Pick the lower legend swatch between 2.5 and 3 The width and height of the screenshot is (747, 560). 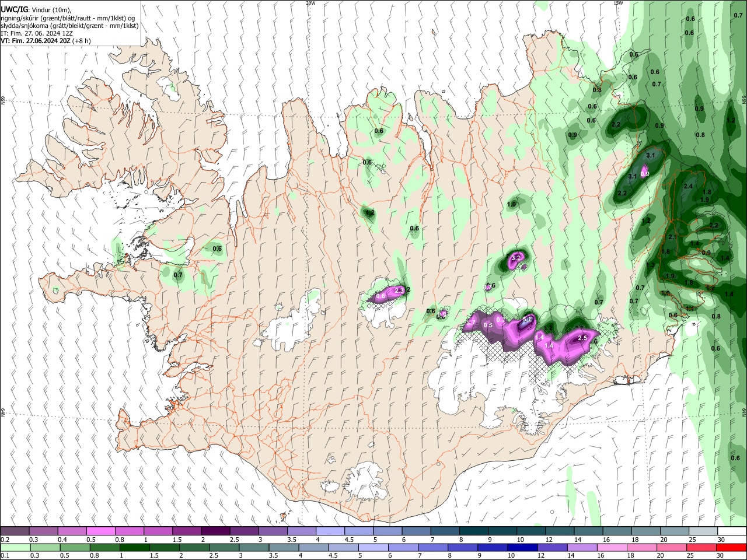[x=224, y=547]
